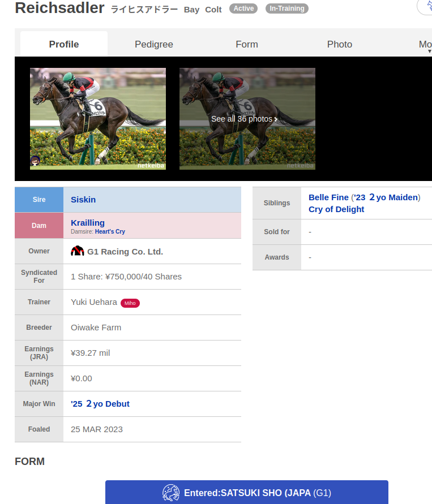Click the horse emblem icon in banner
The height and width of the screenshot is (504, 432).
tap(171, 493)
